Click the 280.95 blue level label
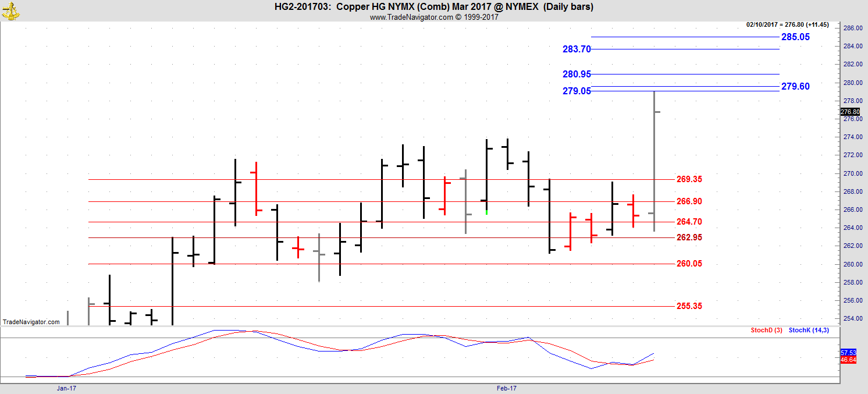Viewport: 868px width, 394px height. point(576,74)
